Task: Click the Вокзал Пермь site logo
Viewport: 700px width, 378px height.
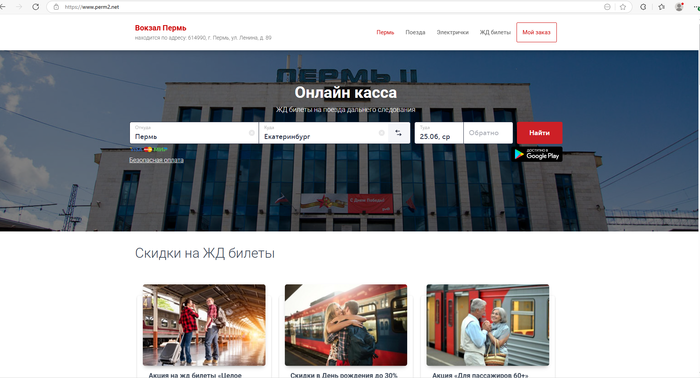Action: click(161, 28)
